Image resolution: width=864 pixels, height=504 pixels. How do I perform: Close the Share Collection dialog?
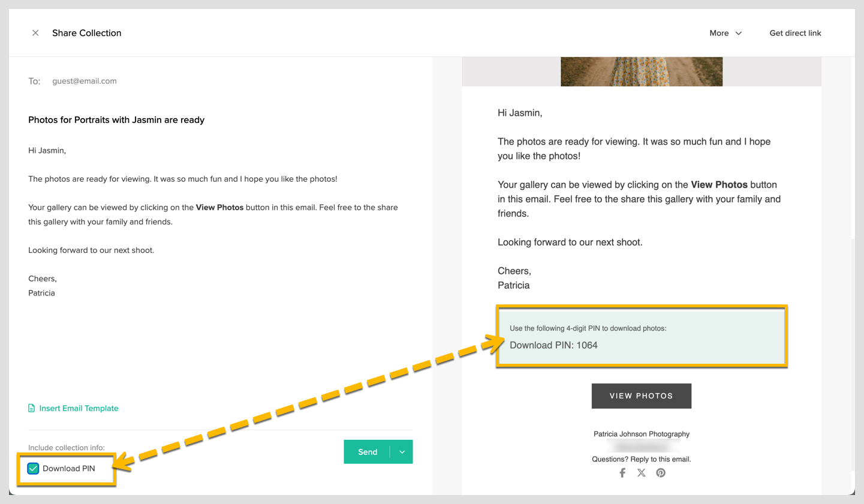tap(35, 33)
